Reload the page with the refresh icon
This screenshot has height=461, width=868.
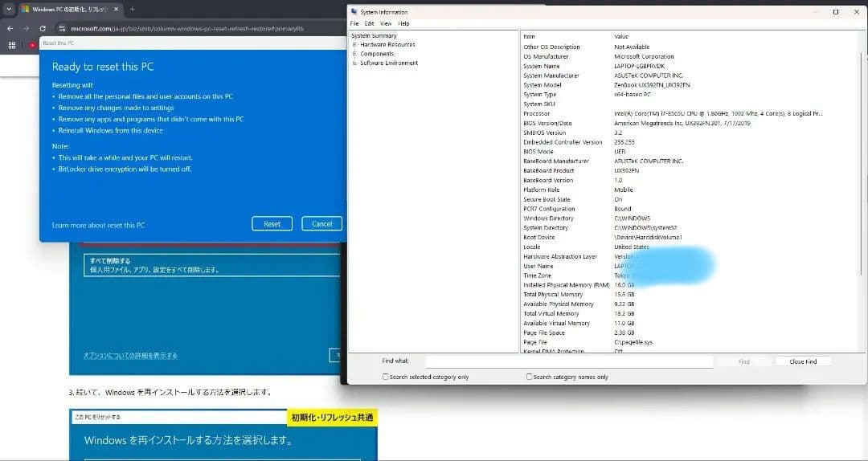pyautogui.click(x=43, y=28)
